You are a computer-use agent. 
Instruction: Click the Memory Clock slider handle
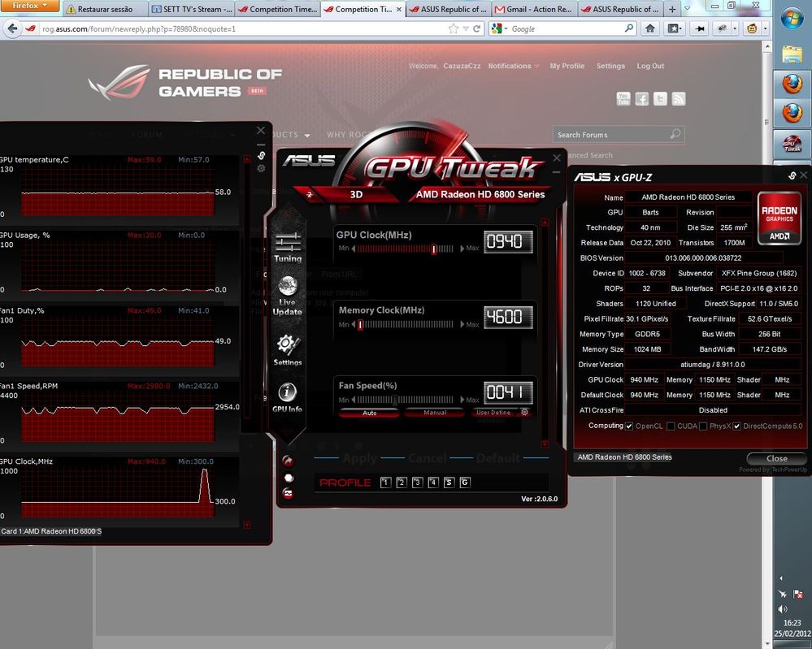pos(360,325)
